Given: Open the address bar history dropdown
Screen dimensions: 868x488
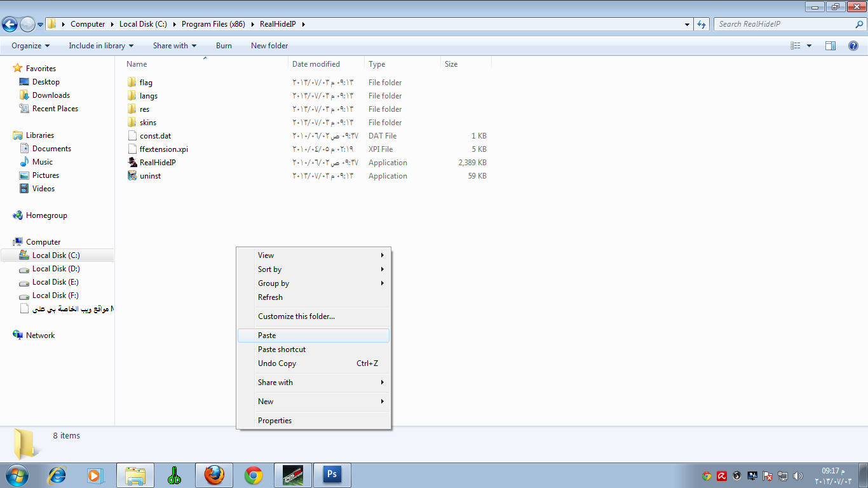Looking at the screenshot, I should 688,24.
